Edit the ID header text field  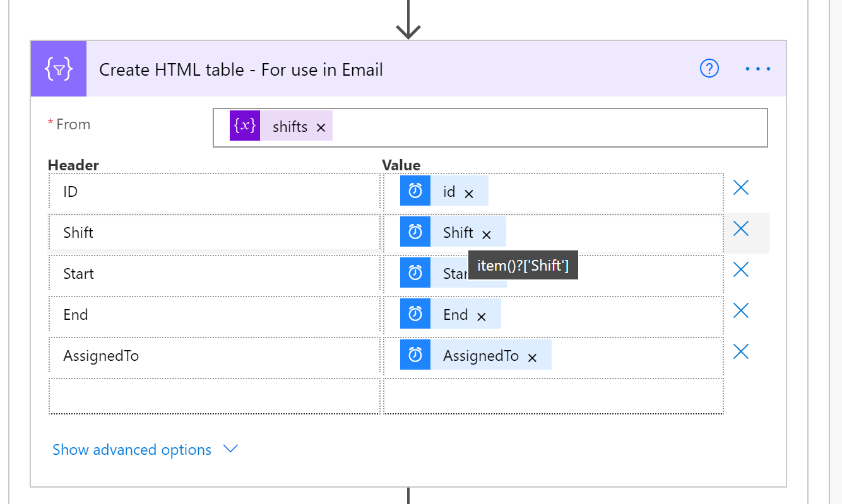coord(189,191)
